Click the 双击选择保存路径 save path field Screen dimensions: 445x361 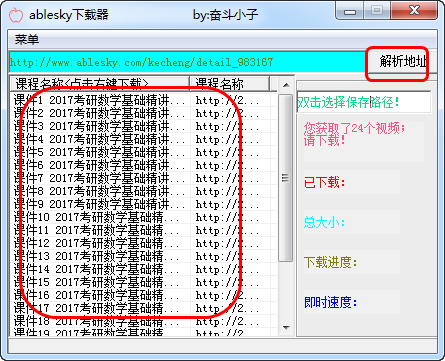pos(363,102)
